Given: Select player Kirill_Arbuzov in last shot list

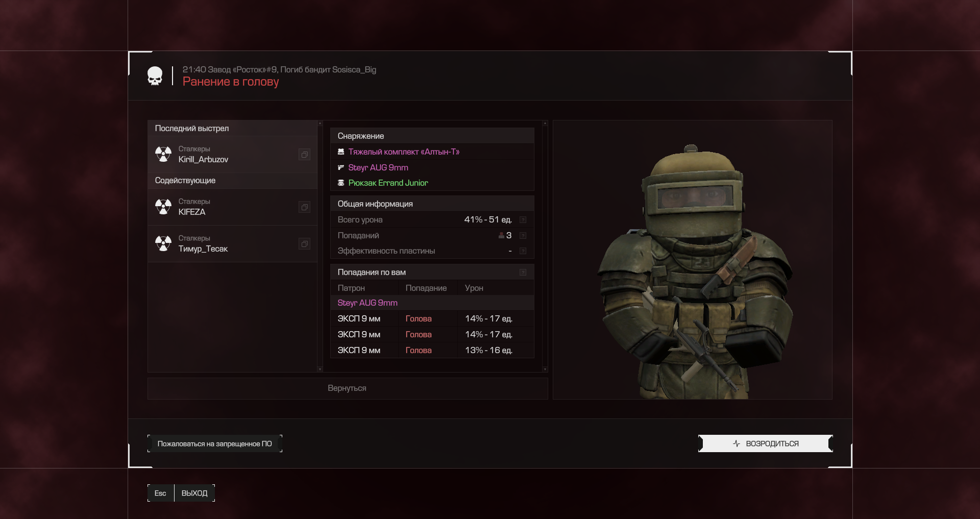Looking at the screenshot, I should pyautogui.click(x=232, y=154).
